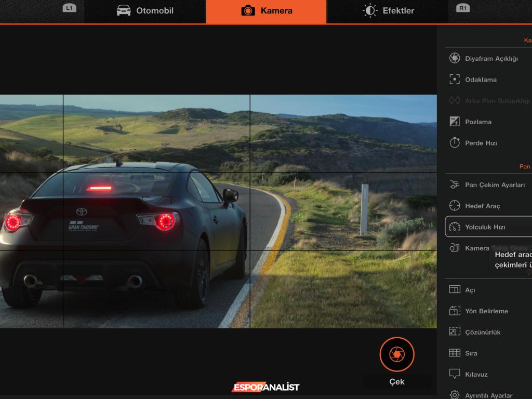
Task: Open the Çözünürlük resolution icon
Action: pos(455,332)
